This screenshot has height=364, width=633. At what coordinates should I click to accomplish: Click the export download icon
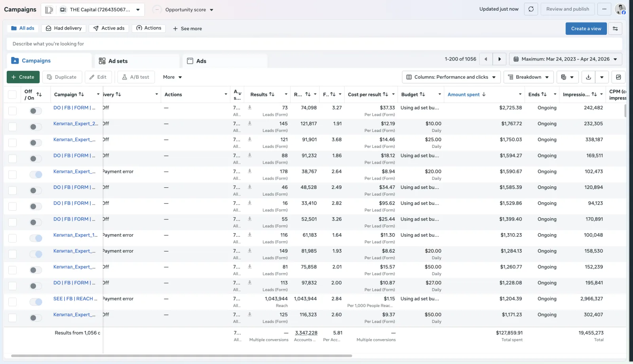(588, 77)
